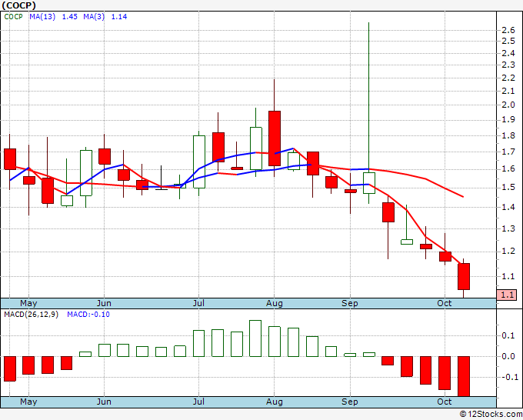Image resolution: width=523 pixels, height=420 pixels.
Task: Click the 1.5 price axis label
Action: coord(508,187)
